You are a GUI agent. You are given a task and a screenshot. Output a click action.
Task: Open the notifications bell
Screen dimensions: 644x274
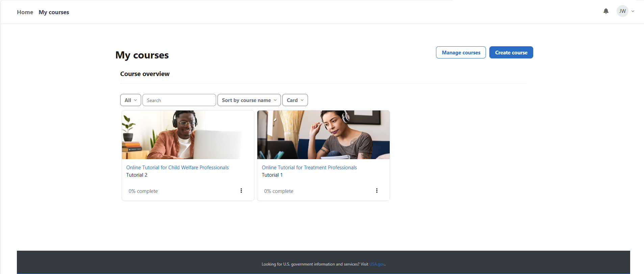click(606, 11)
